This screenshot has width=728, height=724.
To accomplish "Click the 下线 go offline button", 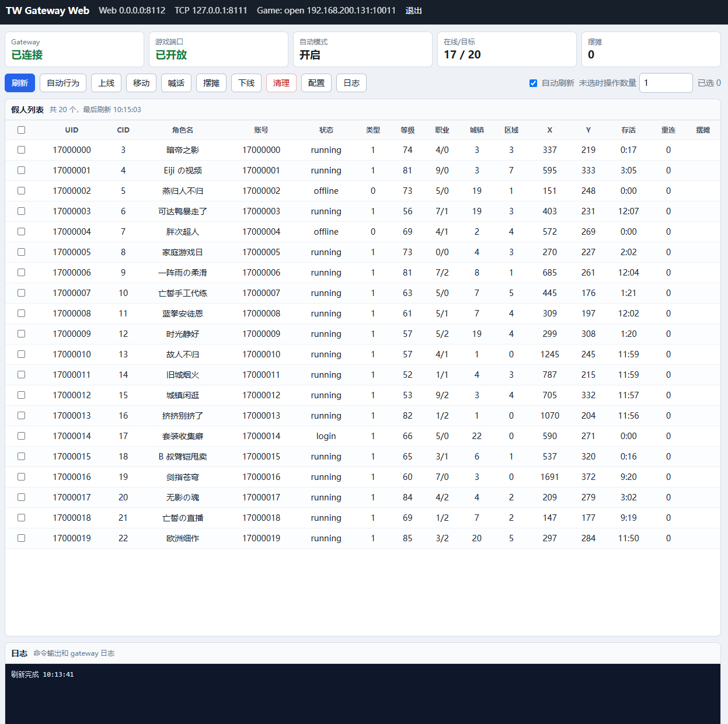I will pos(246,83).
